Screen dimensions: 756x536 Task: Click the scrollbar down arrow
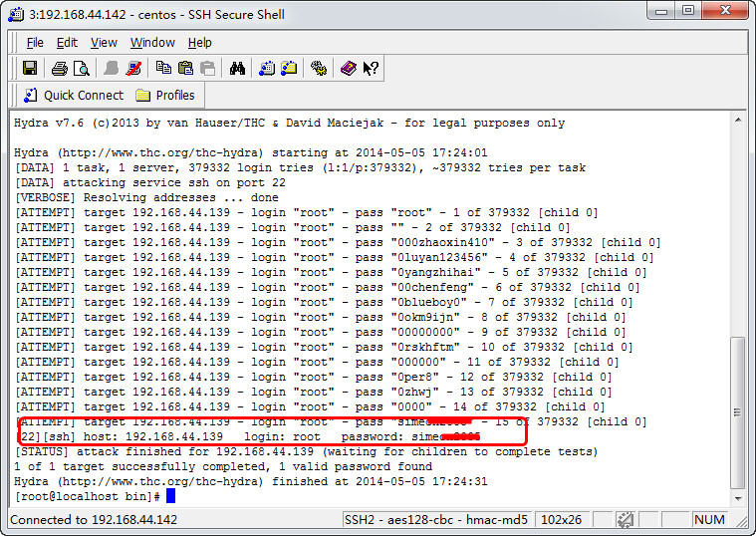click(x=738, y=499)
